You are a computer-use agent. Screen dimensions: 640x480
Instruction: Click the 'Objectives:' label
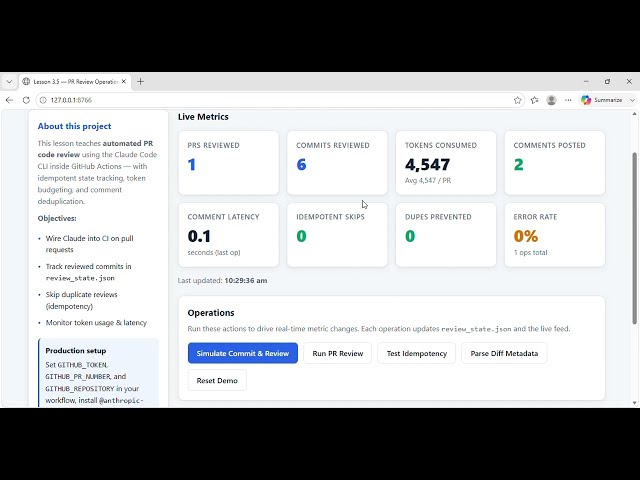point(57,218)
